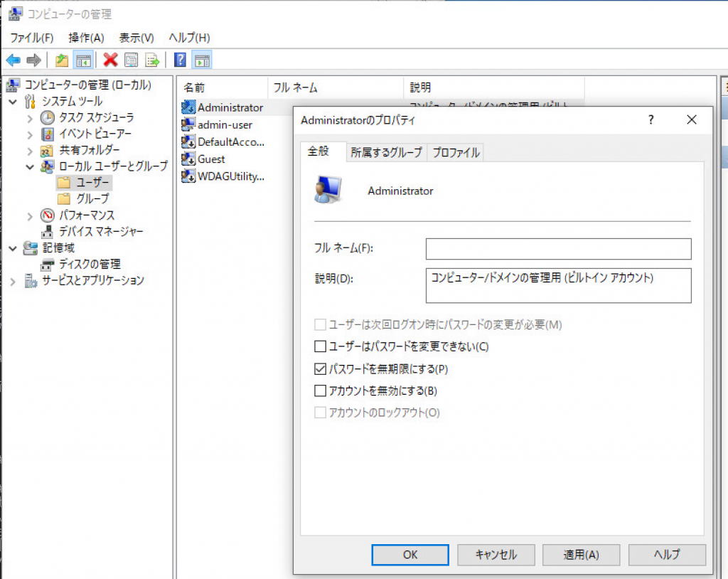Select the Guest user account
Viewport: 728px width, 579px height.
pos(211,159)
